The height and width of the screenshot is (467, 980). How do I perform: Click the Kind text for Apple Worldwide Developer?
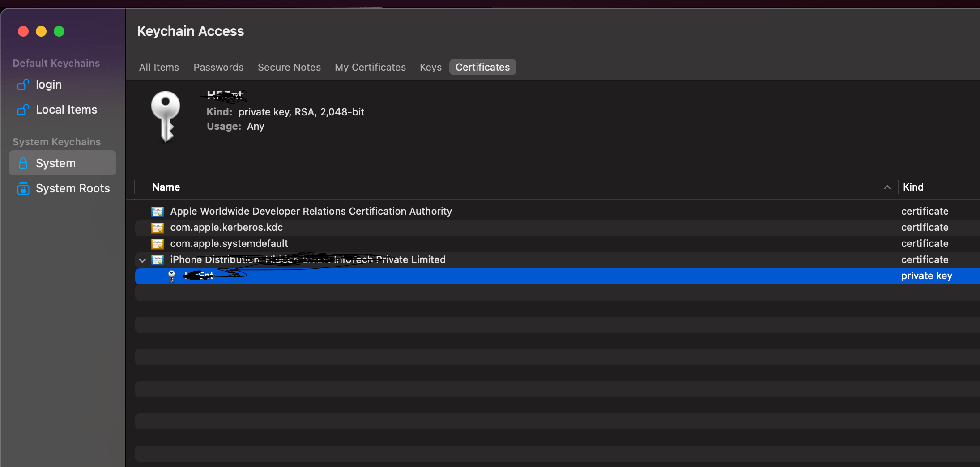tap(925, 211)
